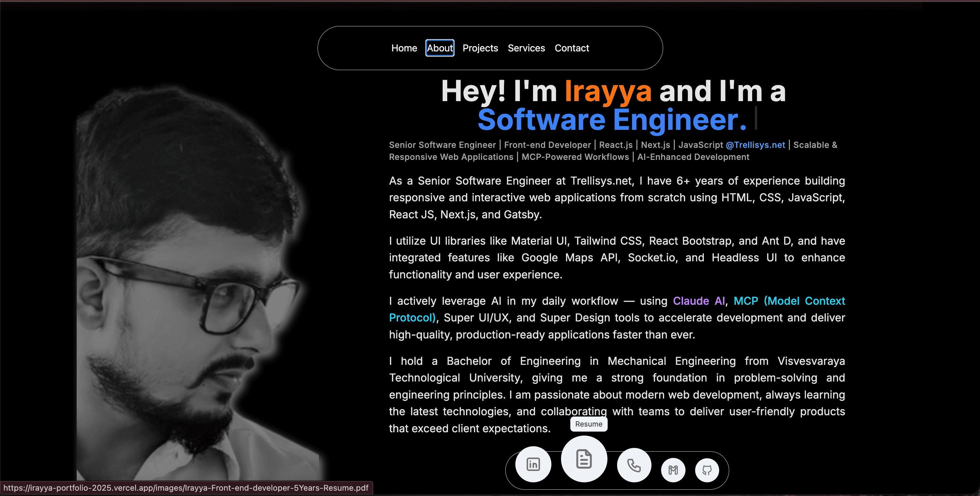Open the Contact nav link
The width and height of the screenshot is (980, 496).
[x=571, y=48]
